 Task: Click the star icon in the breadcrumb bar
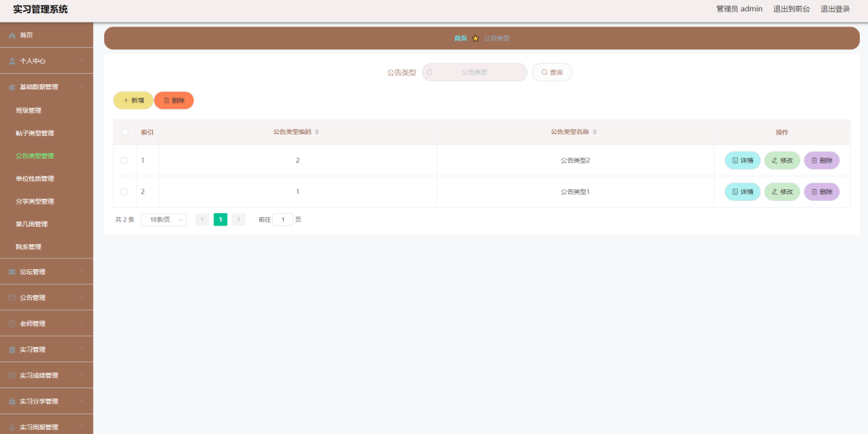(475, 38)
